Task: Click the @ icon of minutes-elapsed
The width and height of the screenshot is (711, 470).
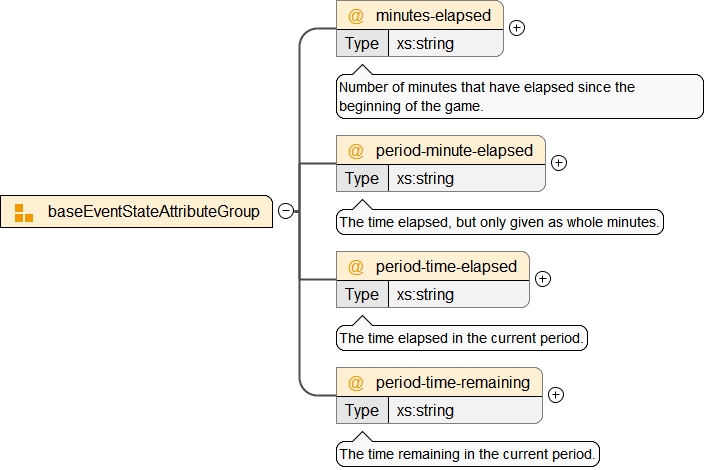Action: coord(356,16)
